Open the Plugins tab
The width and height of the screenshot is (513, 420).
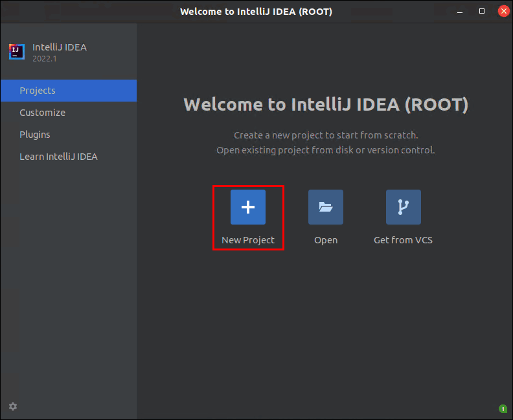click(x=69, y=135)
